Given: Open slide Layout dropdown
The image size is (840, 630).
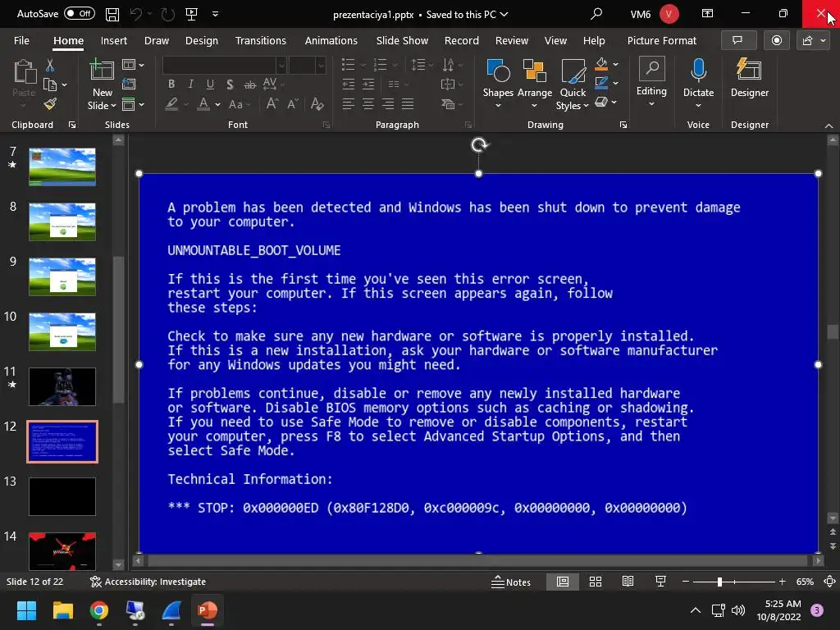Looking at the screenshot, I should point(133,65).
